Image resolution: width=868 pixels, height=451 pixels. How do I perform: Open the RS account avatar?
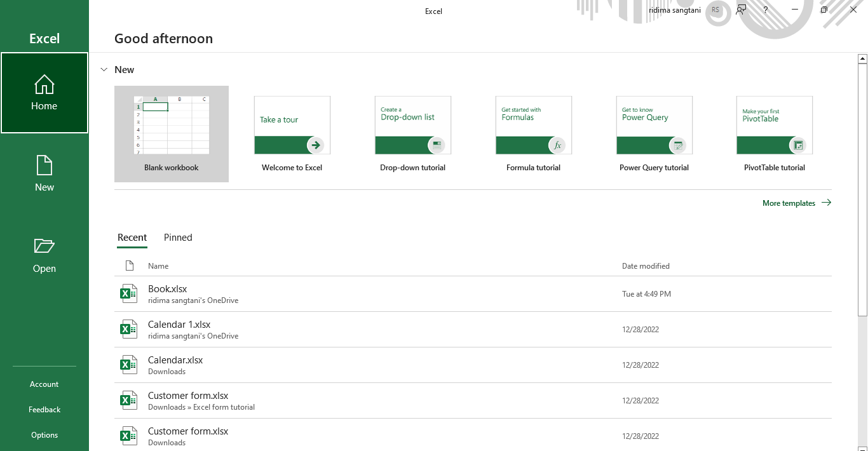pyautogui.click(x=716, y=10)
